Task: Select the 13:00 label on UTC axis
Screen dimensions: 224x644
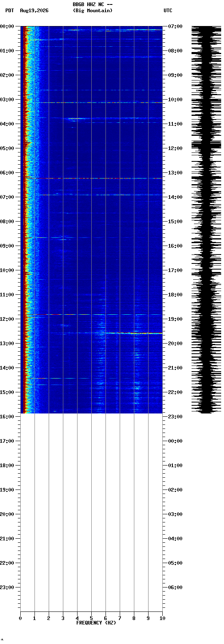Action: pyautogui.click(x=175, y=173)
